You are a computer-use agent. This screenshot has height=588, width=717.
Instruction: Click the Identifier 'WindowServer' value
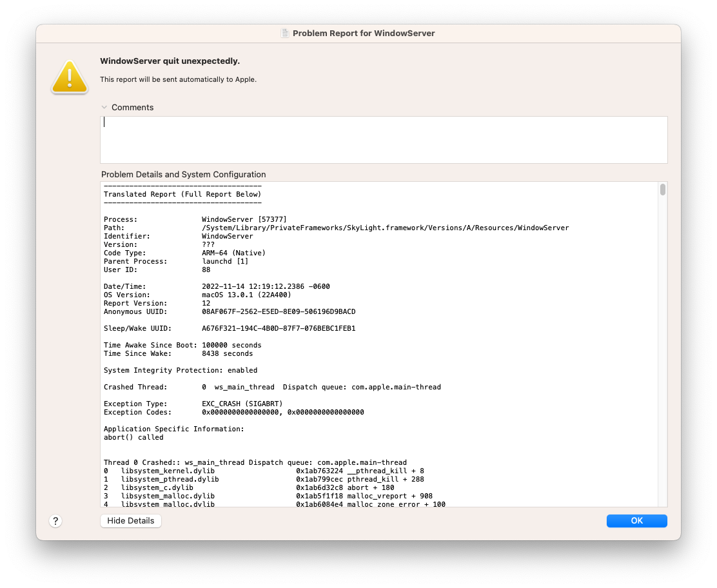[x=227, y=237]
